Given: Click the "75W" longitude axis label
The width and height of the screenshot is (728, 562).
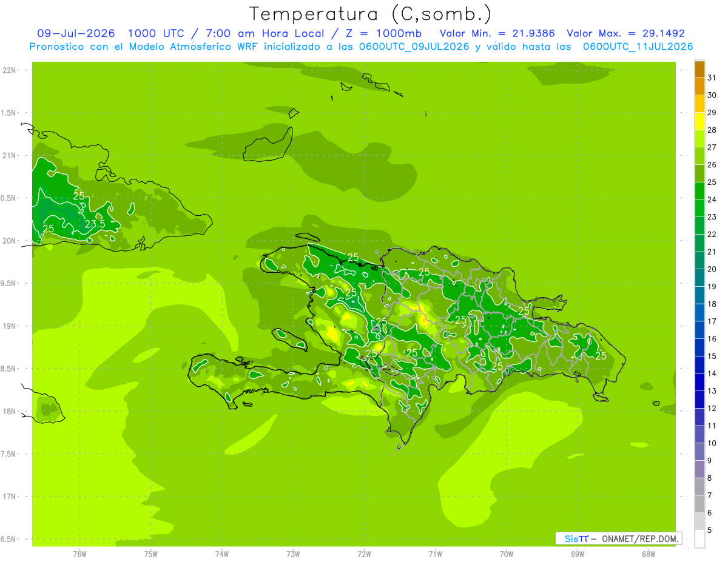Looking at the screenshot, I should (151, 554).
